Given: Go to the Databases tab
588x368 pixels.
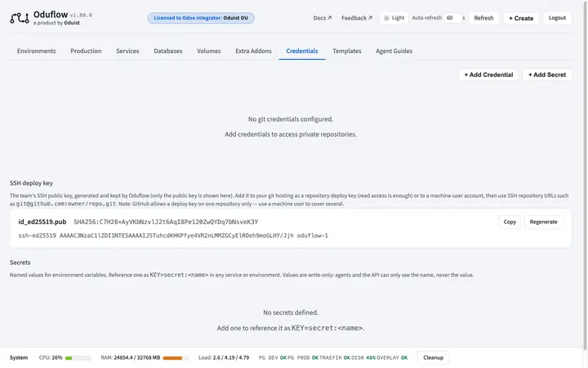Looking at the screenshot, I should pyautogui.click(x=168, y=51).
